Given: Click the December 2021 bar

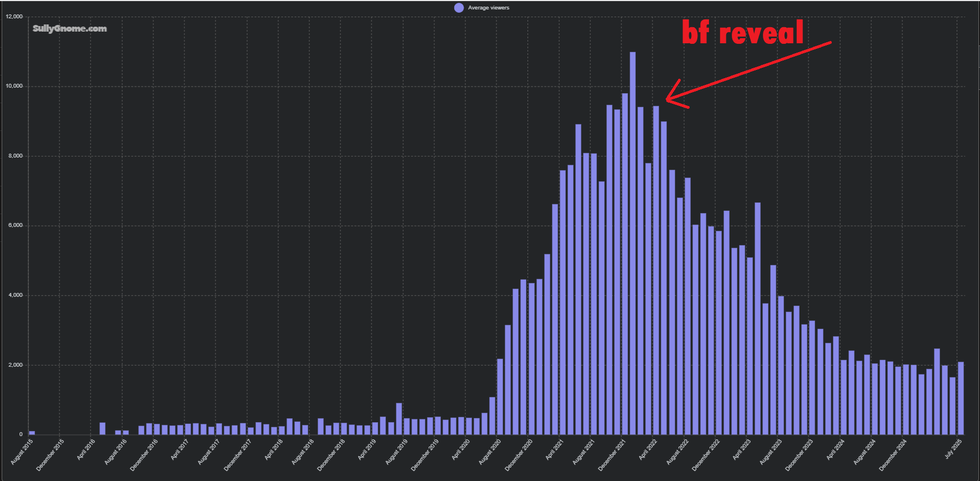Looking at the screenshot, I should pyautogui.click(x=625, y=264).
